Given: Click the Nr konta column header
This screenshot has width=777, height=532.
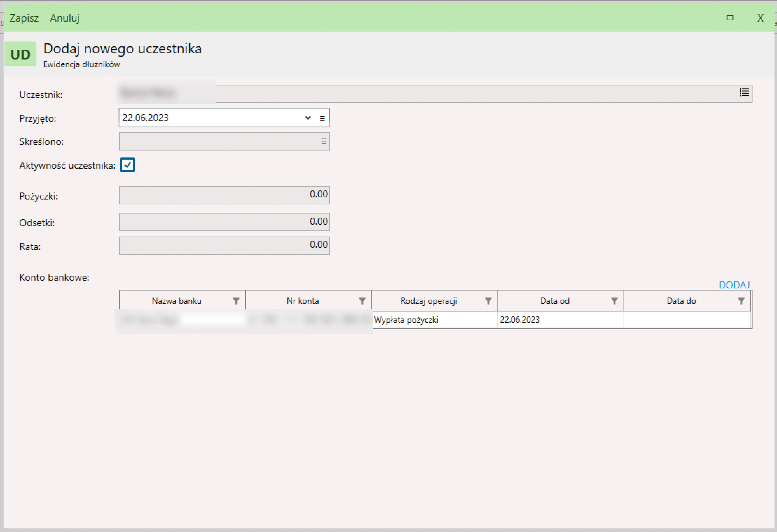Looking at the screenshot, I should tap(309, 301).
